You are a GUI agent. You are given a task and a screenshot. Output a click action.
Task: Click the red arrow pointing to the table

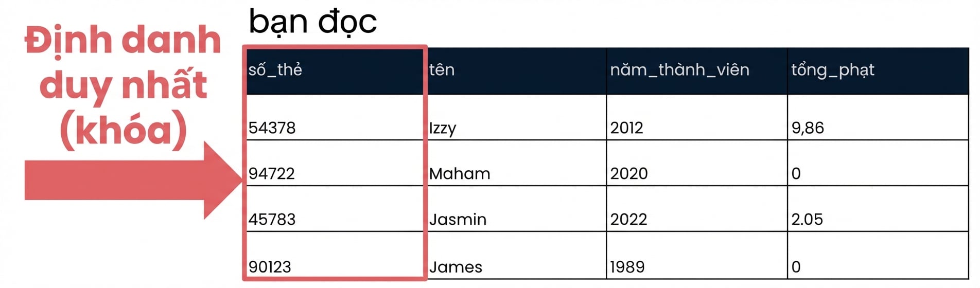[x=133, y=180]
